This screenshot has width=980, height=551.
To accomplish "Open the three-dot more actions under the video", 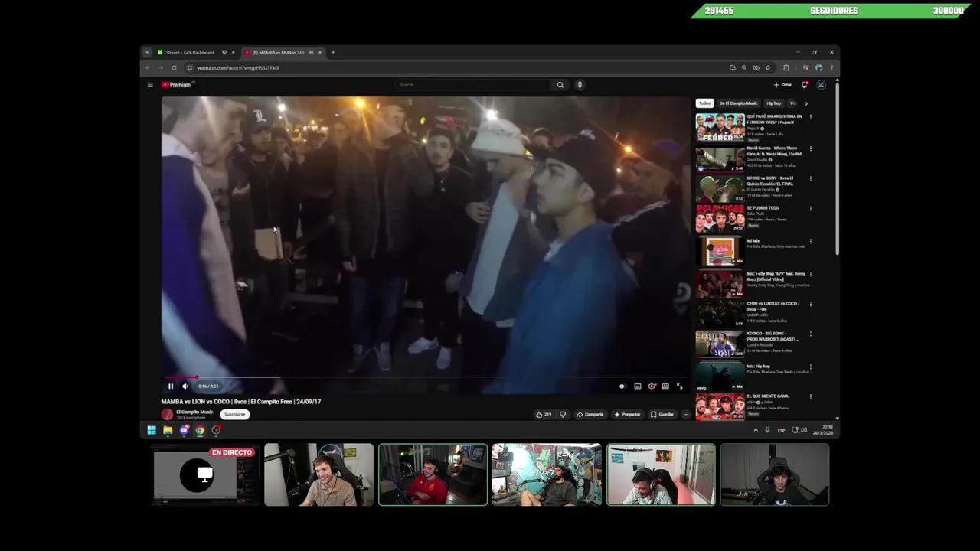I will (x=686, y=414).
